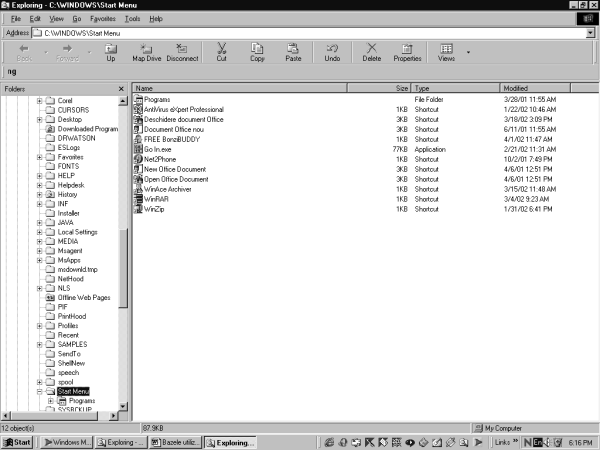Image resolution: width=600 pixels, height=450 pixels.
Task: Click the Windows Start button
Action: click(17, 442)
